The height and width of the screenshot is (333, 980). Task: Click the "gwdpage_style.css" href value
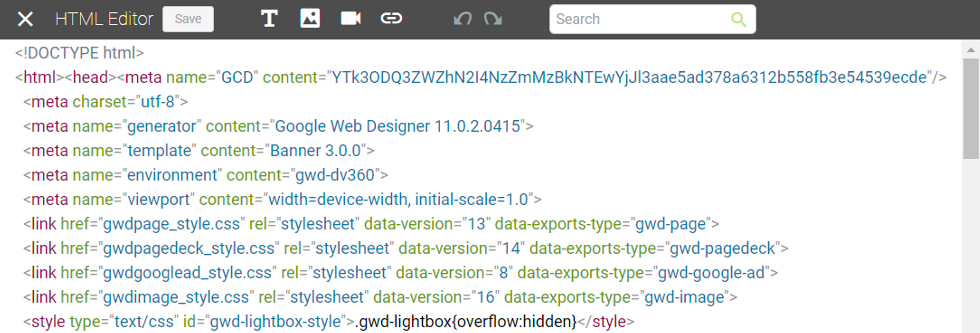[x=171, y=224]
